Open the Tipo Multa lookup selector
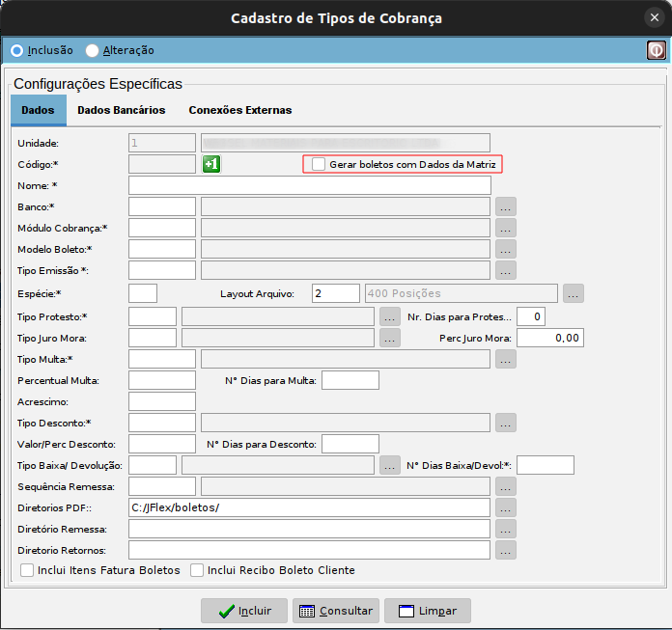 click(506, 359)
